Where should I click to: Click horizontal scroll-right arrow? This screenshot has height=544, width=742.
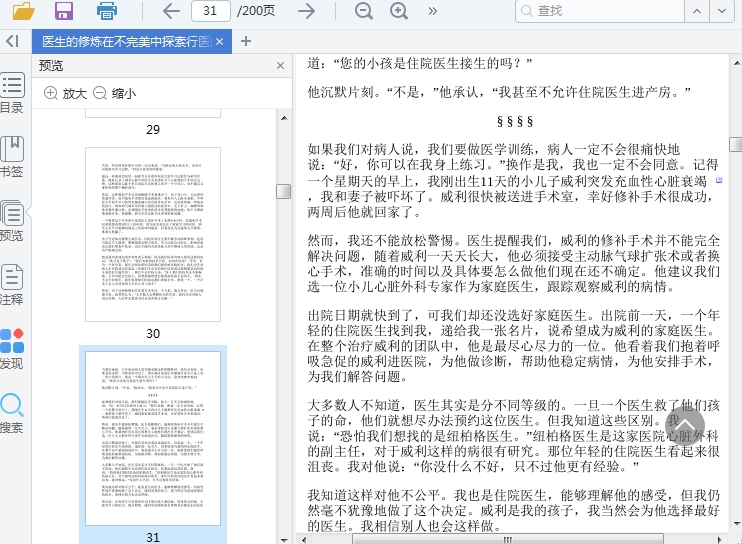(x=720, y=539)
